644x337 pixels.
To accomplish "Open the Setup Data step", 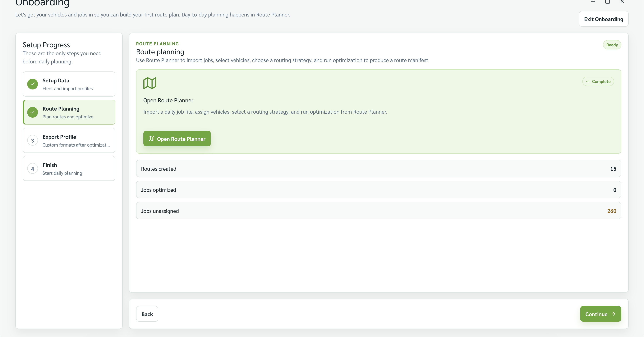I will click(69, 84).
